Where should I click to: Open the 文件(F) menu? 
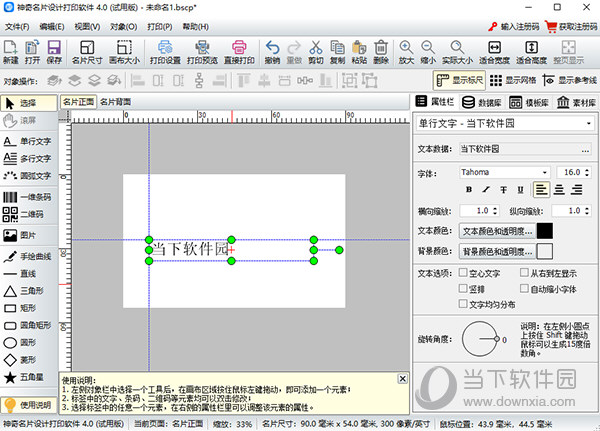(x=17, y=27)
